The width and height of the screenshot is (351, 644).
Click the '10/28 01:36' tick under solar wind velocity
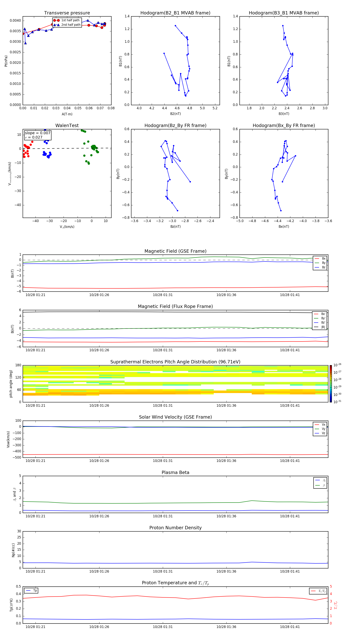pos(226,461)
